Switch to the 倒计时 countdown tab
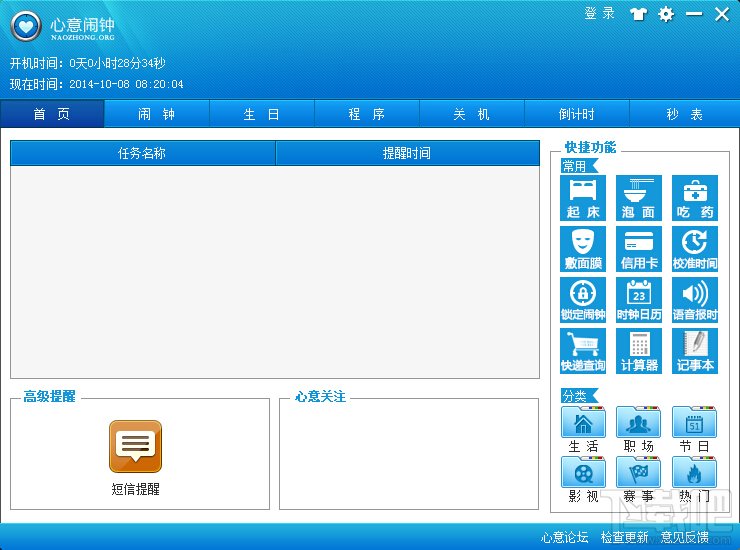Image resolution: width=740 pixels, height=550 pixels. (577, 114)
